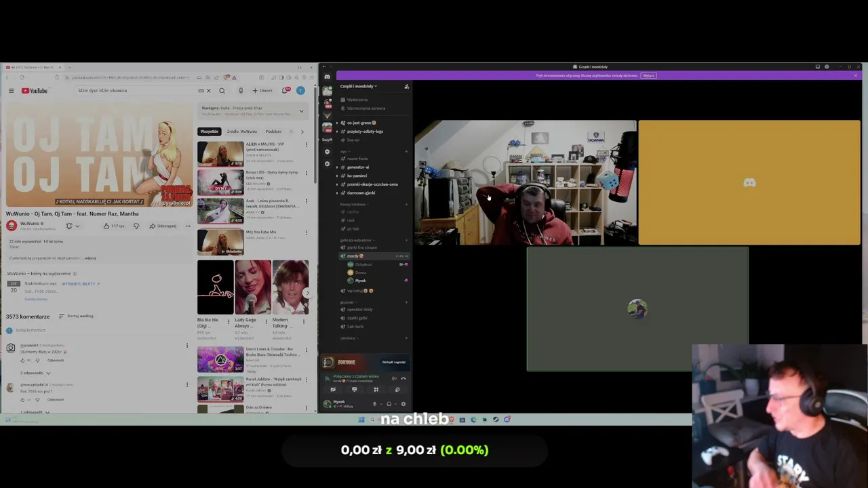The height and width of the screenshot is (488, 868).
Task: Open the YouTube account avatar
Action: pos(300,90)
